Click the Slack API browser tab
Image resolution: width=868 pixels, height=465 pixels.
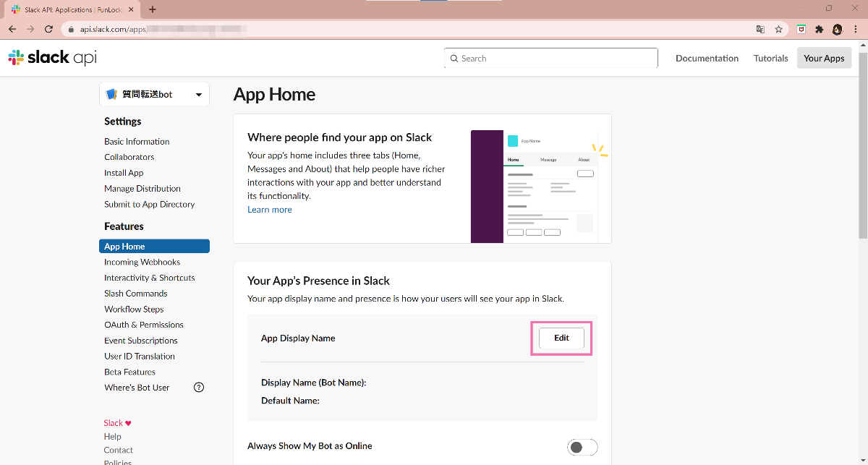coord(74,9)
